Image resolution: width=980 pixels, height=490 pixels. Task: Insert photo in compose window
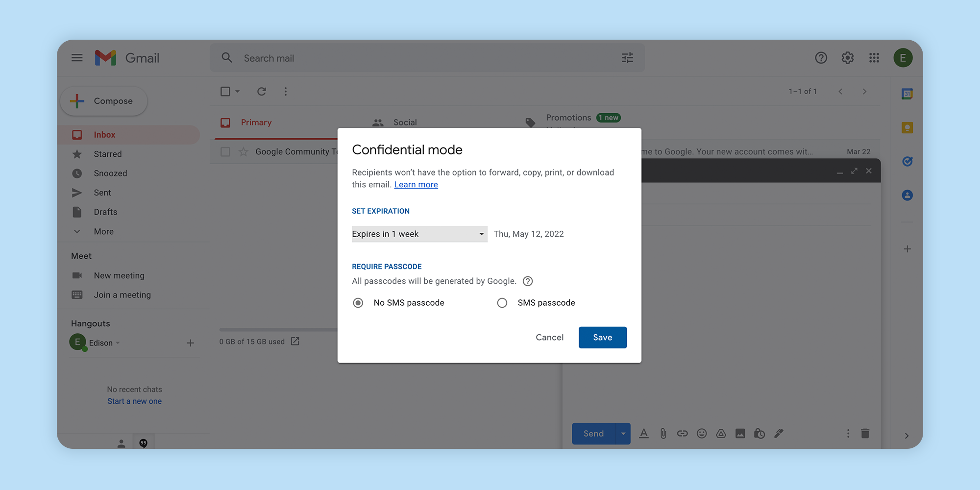pos(740,433)
